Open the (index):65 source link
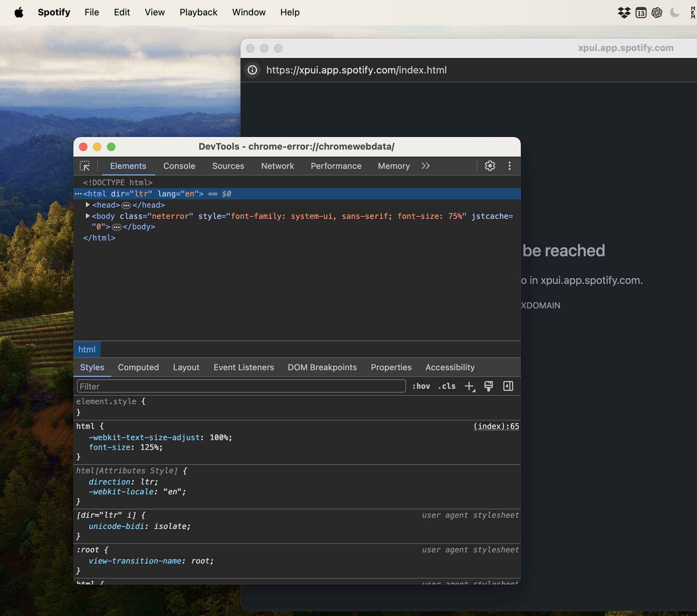Viewport: 697px width, 616px height. pos(496,427)
